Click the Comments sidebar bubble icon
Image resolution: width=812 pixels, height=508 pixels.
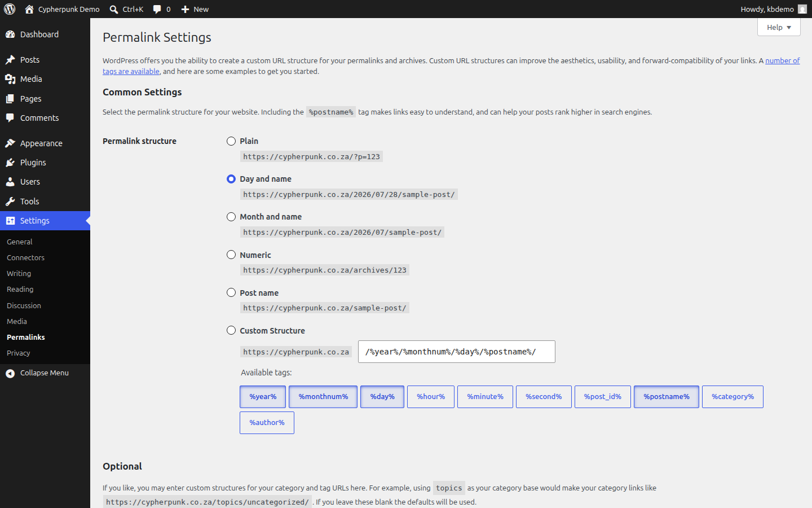point(10,118)
